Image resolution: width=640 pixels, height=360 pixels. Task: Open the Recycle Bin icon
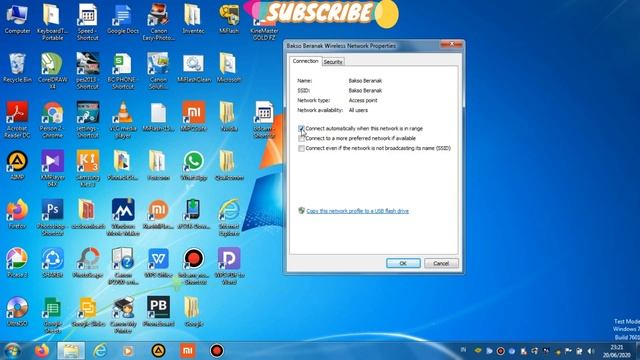coord(17,68)
